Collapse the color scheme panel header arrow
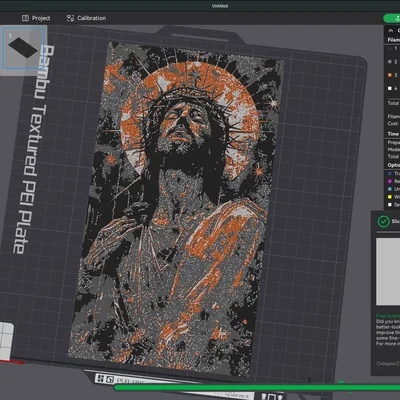Image resolution: width=400 pixels, height=400 pixels. pyautogui.click(x=391, y=30)
